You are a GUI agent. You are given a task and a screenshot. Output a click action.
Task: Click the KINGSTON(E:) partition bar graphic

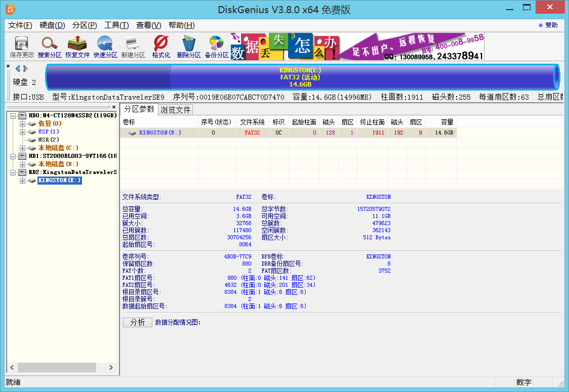302,77
